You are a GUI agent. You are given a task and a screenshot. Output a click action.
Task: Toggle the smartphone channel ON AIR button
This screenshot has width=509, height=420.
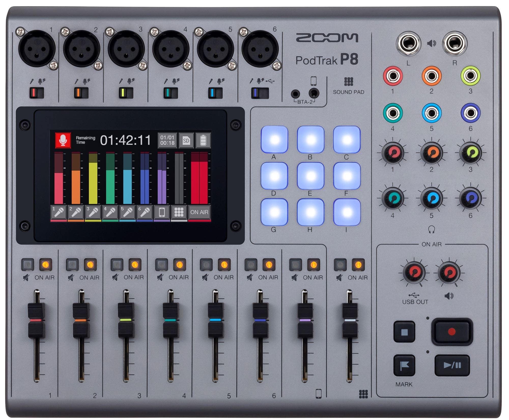tap(314, 265)
